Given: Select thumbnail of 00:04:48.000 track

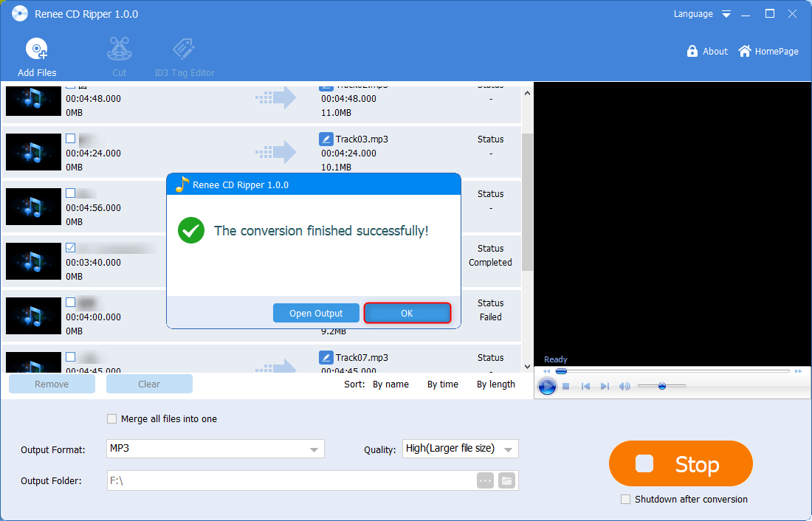Looking at the screenshot, I should 33,100.
